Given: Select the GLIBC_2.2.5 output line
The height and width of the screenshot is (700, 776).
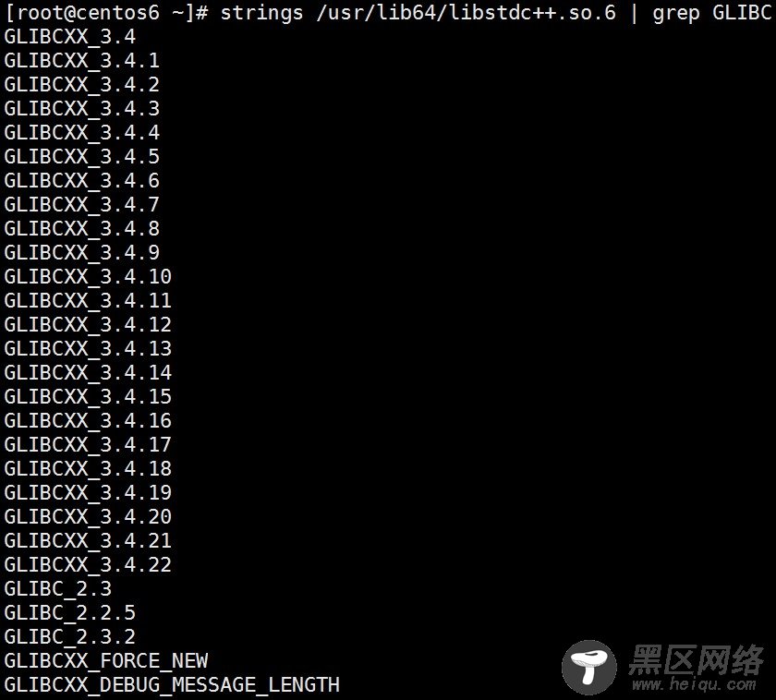Looking at the screenshot, I should (x=70, y=613).
